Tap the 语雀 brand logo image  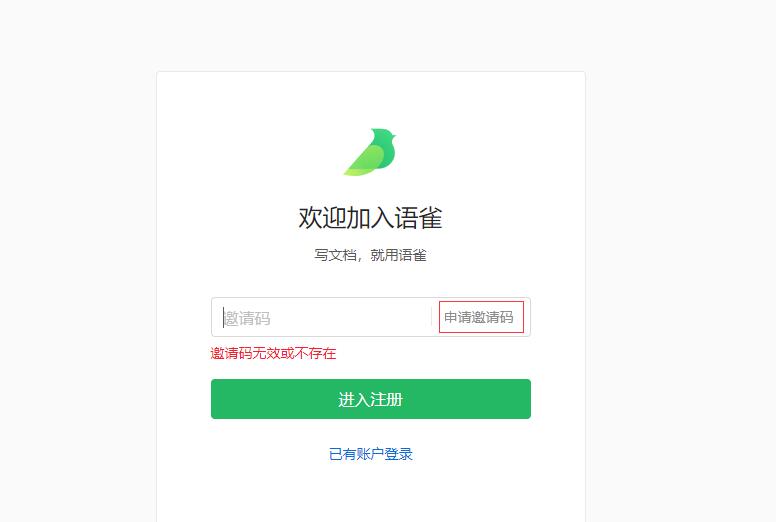tap(370, 152)
